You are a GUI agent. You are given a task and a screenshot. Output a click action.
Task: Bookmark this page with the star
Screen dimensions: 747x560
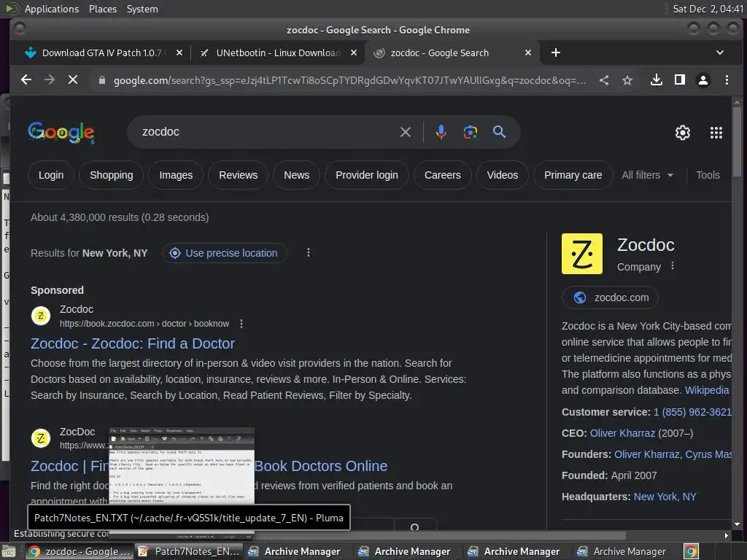(627, 80)
